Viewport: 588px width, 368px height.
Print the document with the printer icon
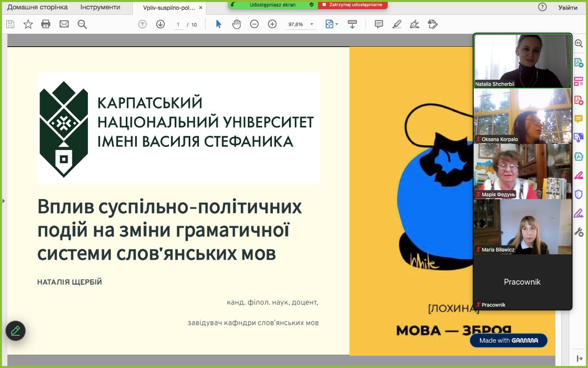[x=46, y=24]
